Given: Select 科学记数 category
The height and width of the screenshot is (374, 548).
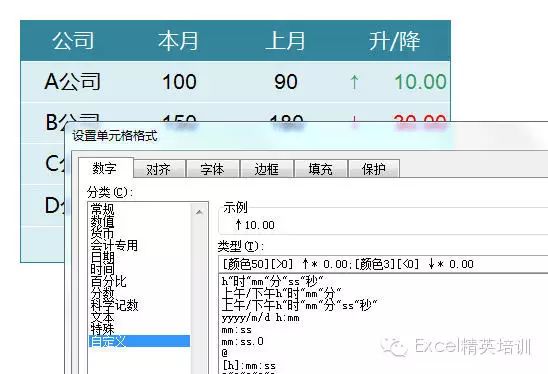Looking at the screenshot, I should point(114,305).
